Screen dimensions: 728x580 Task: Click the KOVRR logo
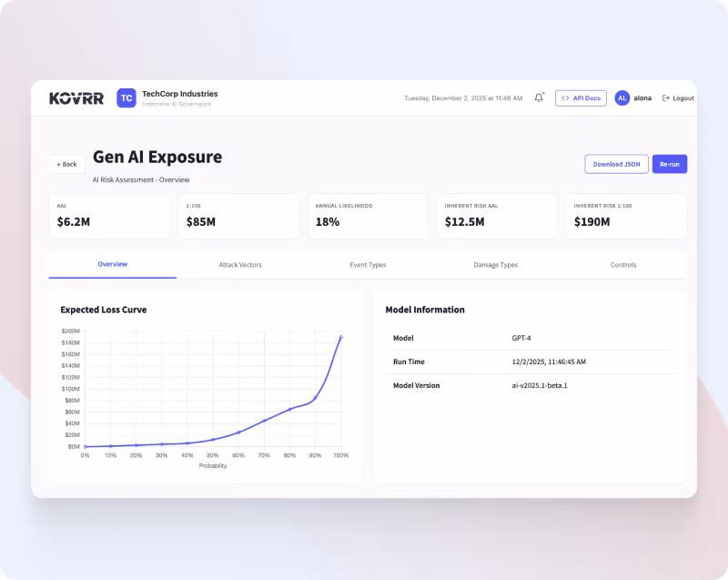click(76, 98)
